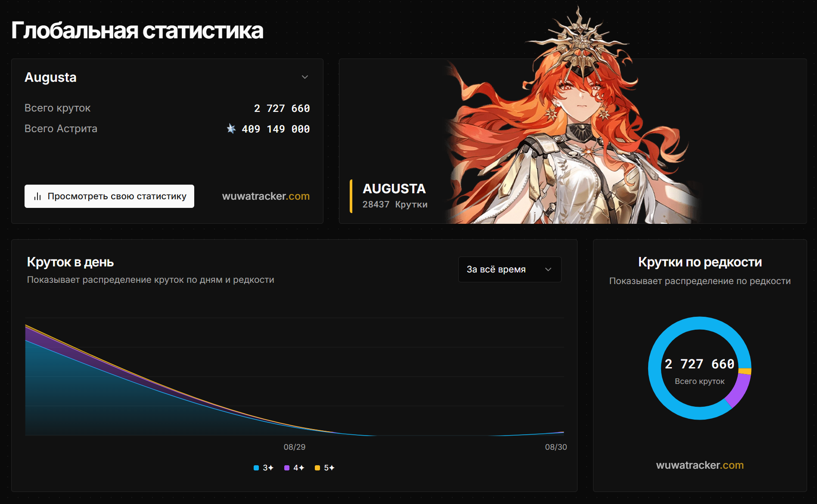The height and width of the screenshot is (504, 817).
Task: Open wuwatracker.com link in Augusta card
Action: [266, 196]
